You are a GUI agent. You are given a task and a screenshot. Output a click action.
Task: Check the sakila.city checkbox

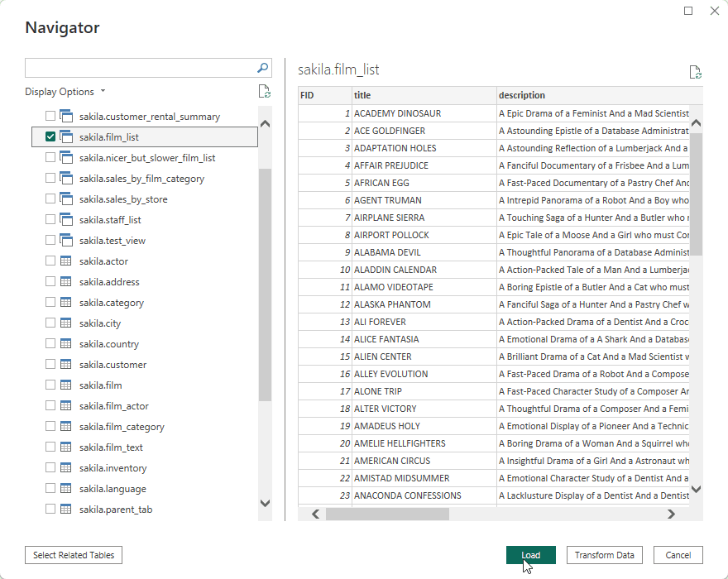pos(50,323)
